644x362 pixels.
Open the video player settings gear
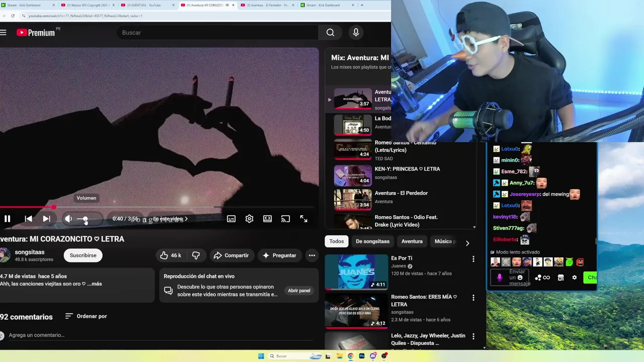tap(249, 219)
